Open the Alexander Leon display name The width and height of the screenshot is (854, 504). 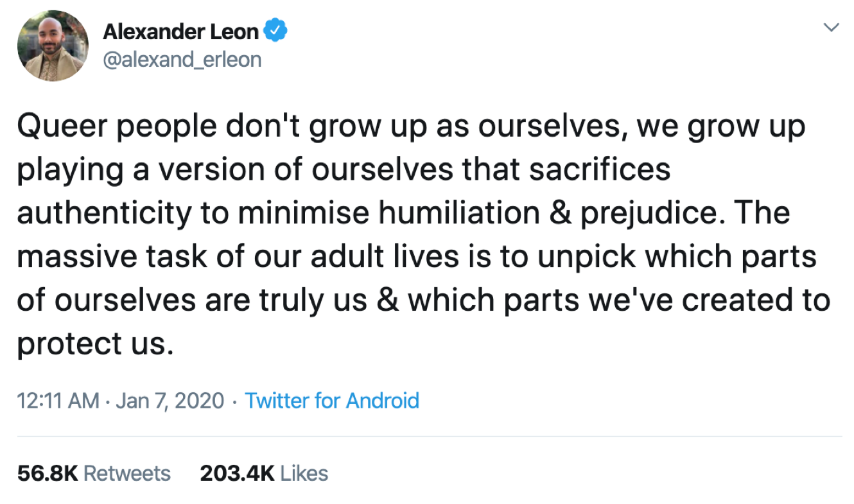(x=182, y=30)
